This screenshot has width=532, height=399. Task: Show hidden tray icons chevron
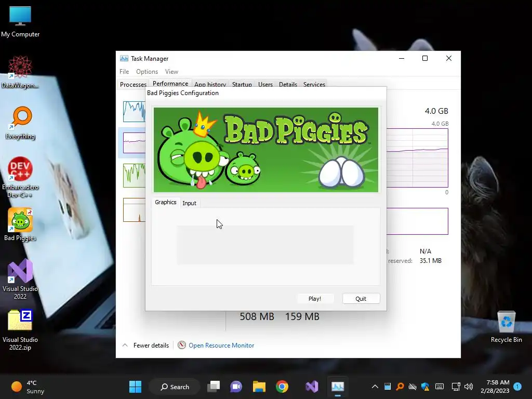pos(375,387)
